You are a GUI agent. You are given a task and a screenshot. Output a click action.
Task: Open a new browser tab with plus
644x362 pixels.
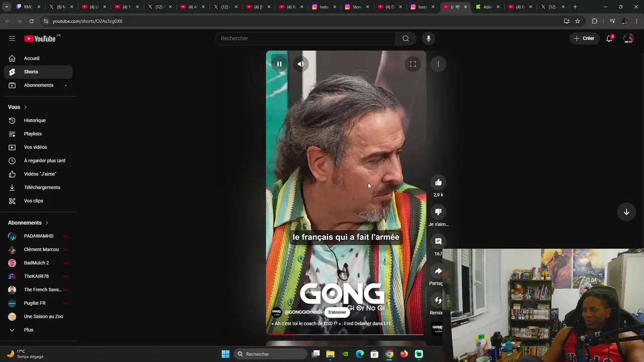click(575, 7)
